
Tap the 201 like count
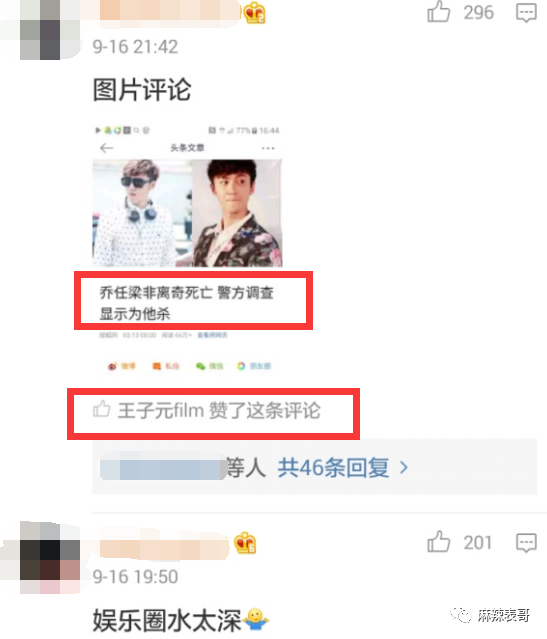[478, 542]
